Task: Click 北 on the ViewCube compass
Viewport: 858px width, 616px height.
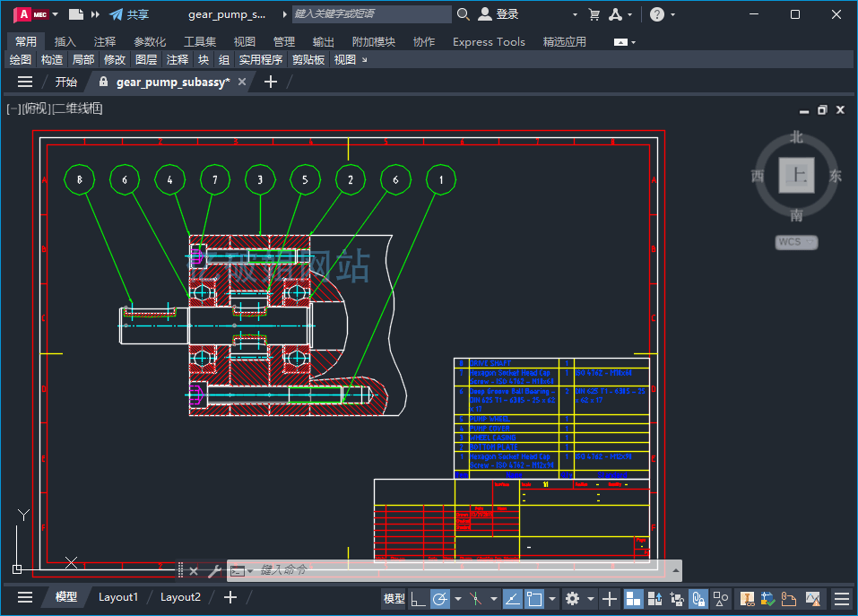Action: (797, 137)
